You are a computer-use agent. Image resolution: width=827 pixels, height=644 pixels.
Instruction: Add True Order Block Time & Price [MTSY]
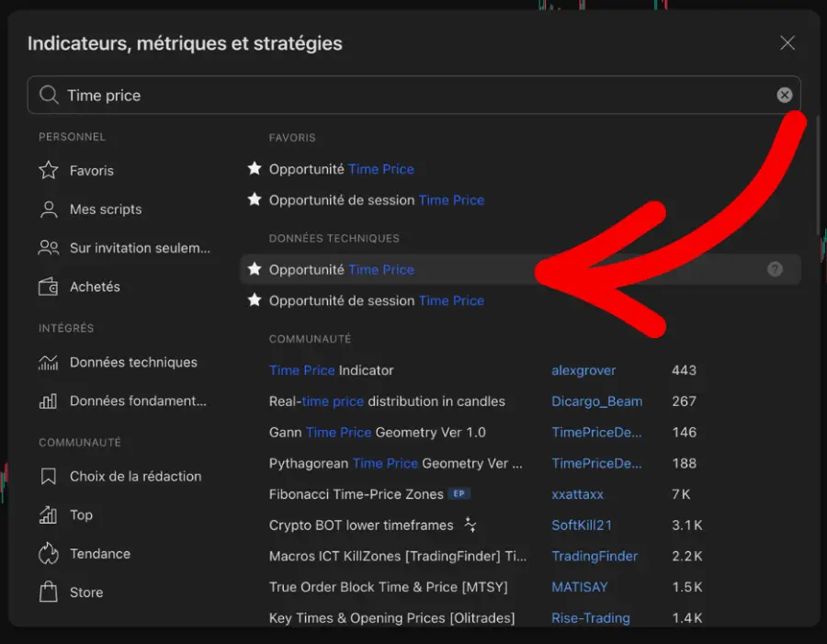[388, 587]
